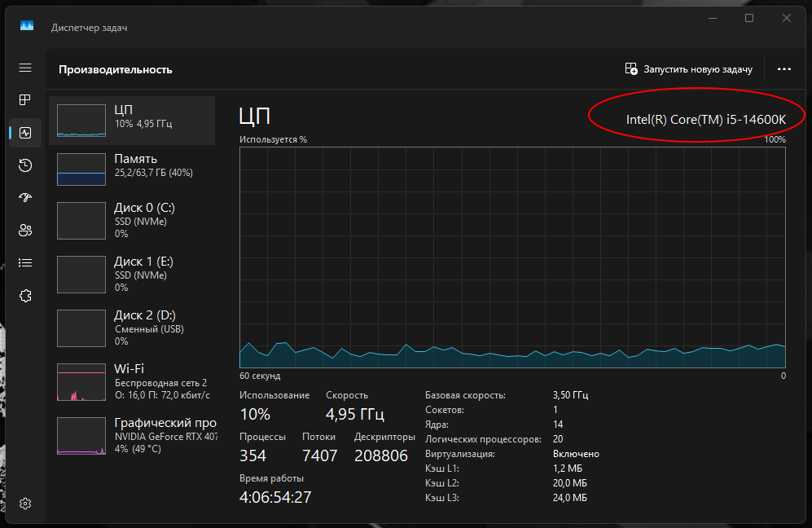Open Task Manager settings gear
This screenshot has width=812, height=528.
[x=25, y=504]
